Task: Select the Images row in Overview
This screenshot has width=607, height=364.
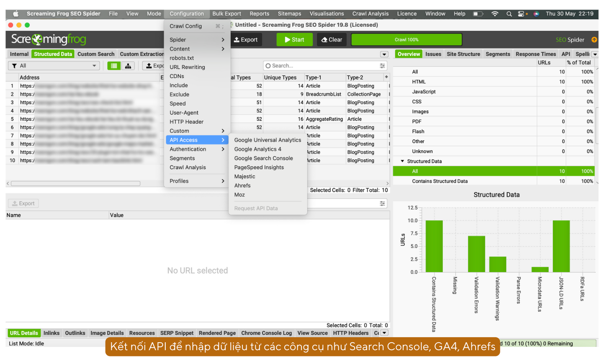Action: coord(494,112)
